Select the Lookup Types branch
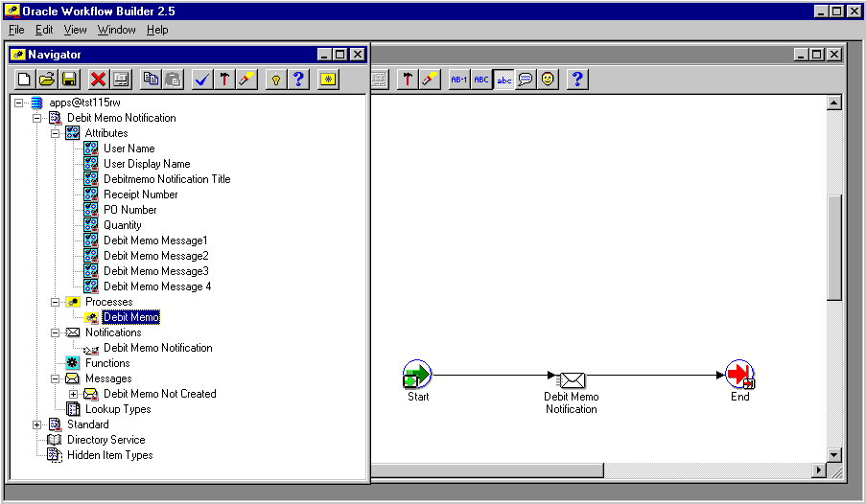Viewport: 866px width, 504px height. (x=118, y=409)
